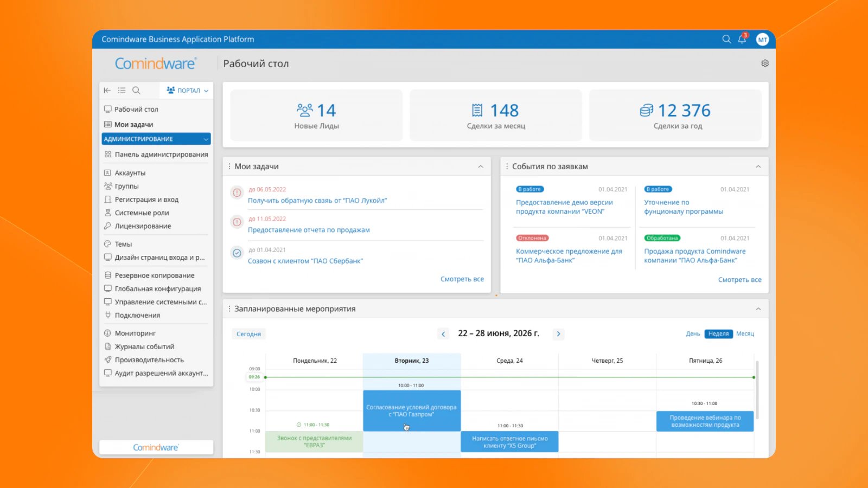The width and height of the screenshot is (868, 488).
Task: Click completed check icon for Сбербанк task
Action: tap(237, 253)
